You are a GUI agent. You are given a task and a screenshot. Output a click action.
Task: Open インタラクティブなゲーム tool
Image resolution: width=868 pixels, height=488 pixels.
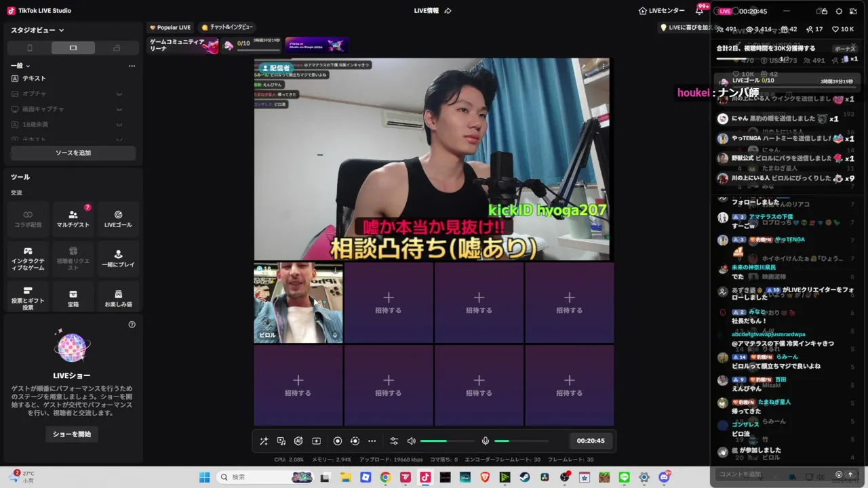pos(28,258)
